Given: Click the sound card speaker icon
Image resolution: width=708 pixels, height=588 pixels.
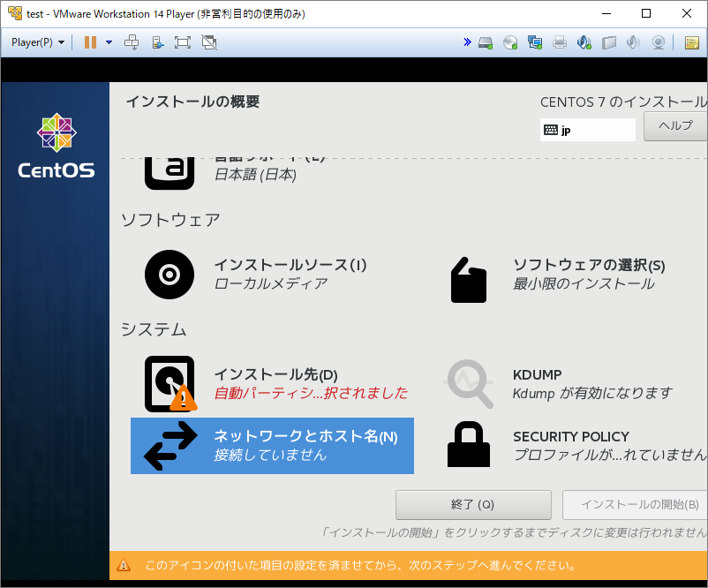Looking at the screenshot, I should tap(634, 43).
